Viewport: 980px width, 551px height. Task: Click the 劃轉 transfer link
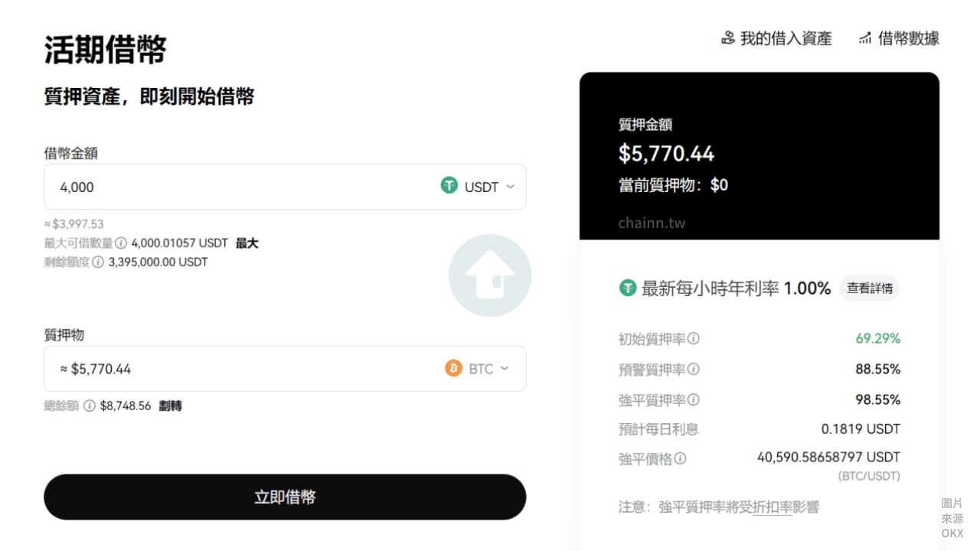pos(170,406)
